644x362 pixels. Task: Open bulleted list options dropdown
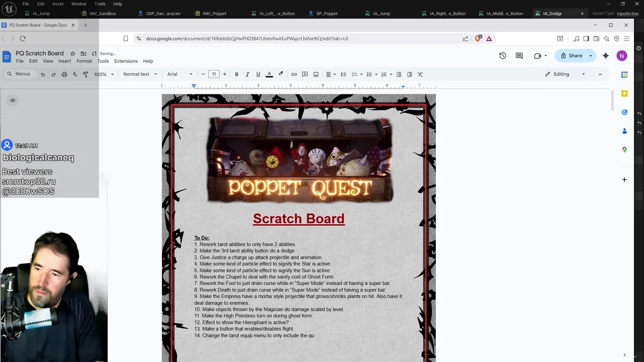376,74
